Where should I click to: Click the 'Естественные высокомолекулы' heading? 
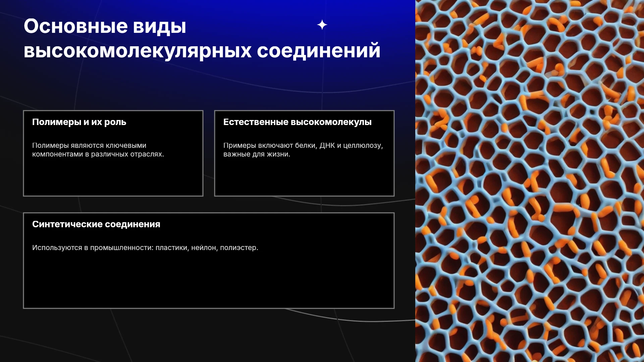point(298,122)
